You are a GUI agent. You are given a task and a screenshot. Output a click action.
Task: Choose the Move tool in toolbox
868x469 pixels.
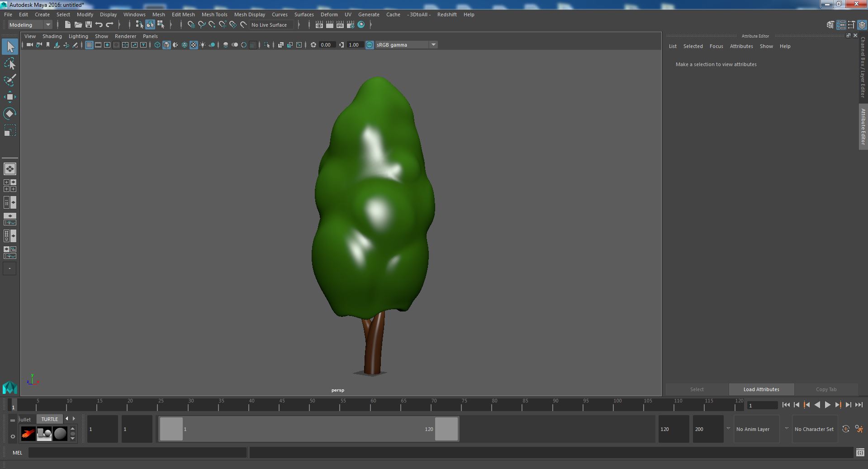[x=10, y=97]
